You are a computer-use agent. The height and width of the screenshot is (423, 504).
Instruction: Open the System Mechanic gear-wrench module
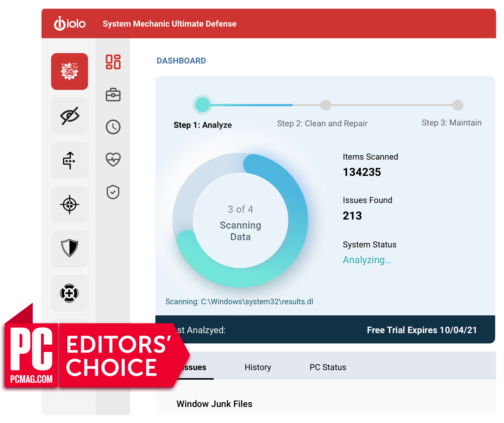(x=69, y=72)
